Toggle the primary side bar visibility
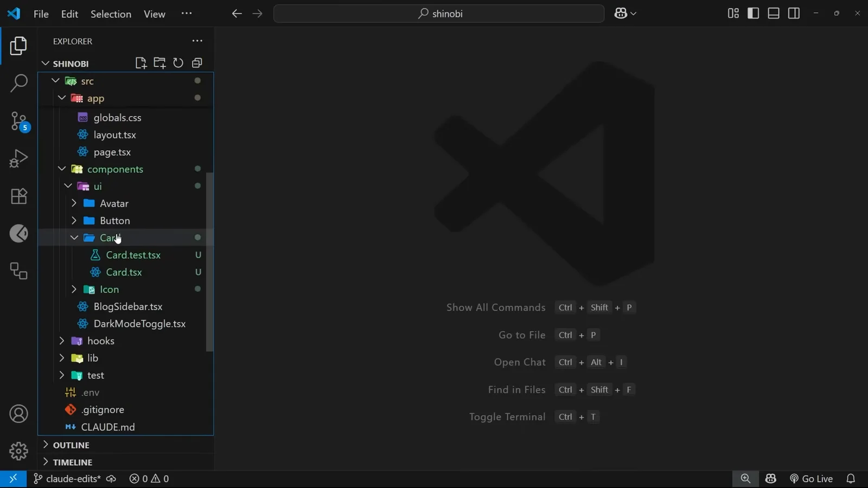The height and width of the screenshot is (488, 868). click(x=753, y=13)
